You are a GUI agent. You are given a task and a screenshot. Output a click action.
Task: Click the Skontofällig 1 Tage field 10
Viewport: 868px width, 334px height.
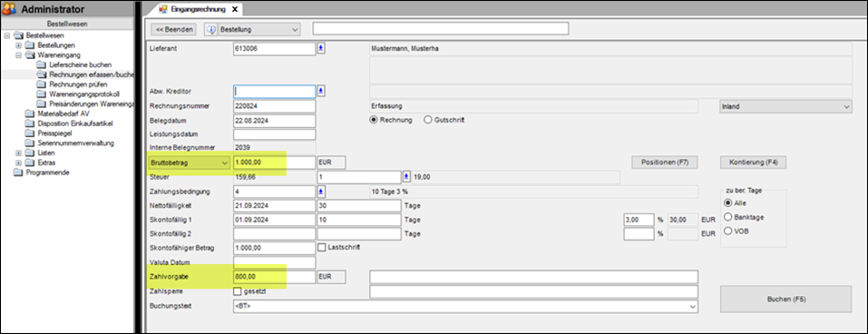tap(358, 220)
